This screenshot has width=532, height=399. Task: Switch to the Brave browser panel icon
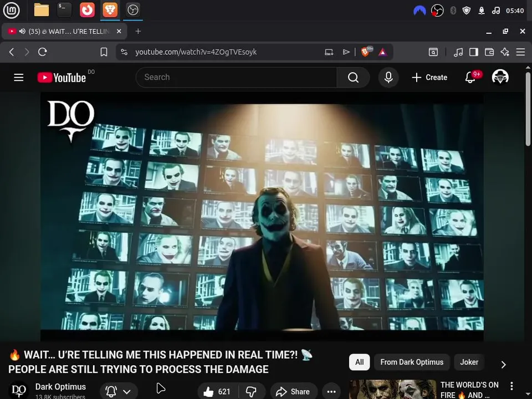pyautogui.click(x=110, y=10)
